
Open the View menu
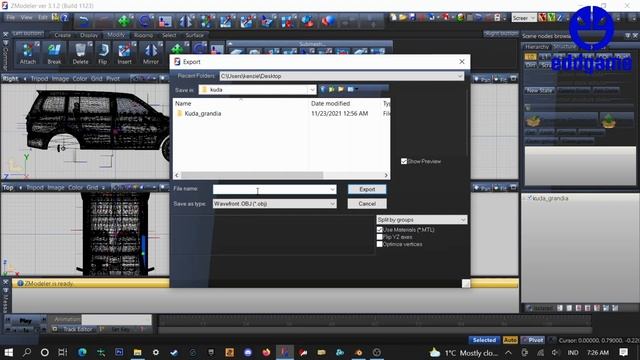click(x=27, y=18)
